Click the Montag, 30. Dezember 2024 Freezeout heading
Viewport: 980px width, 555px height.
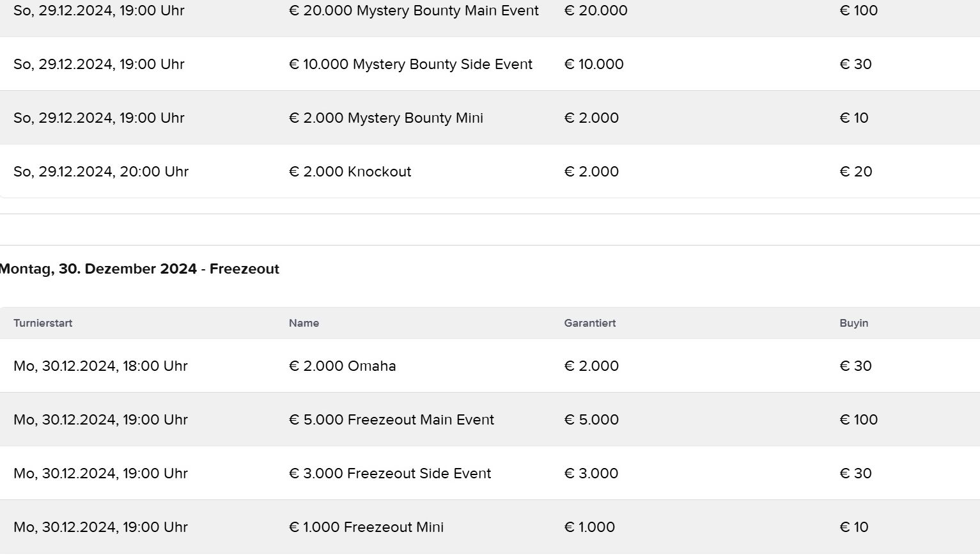tap(139, 269)
